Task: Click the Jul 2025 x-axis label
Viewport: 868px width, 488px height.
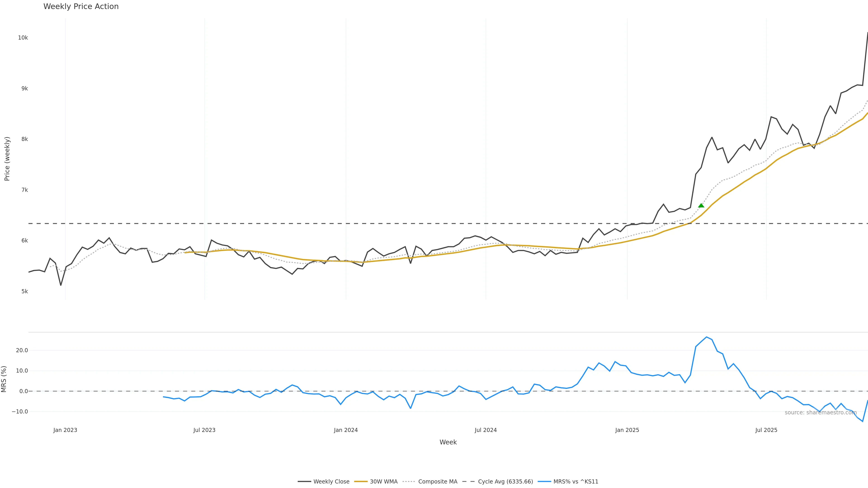Action: coord(766,430)
